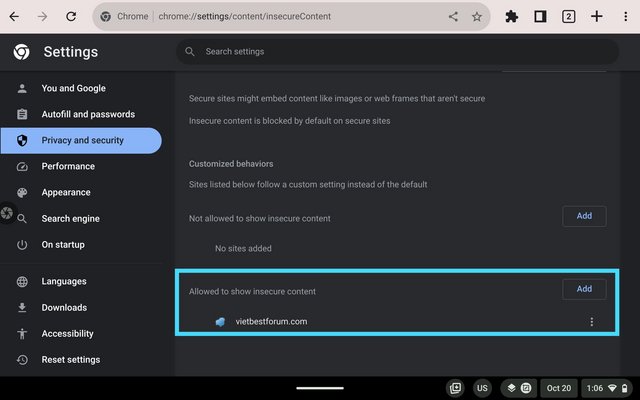Click the accessibility figure icon
This screenshot has height=400, width=640.
coord(22,334)
